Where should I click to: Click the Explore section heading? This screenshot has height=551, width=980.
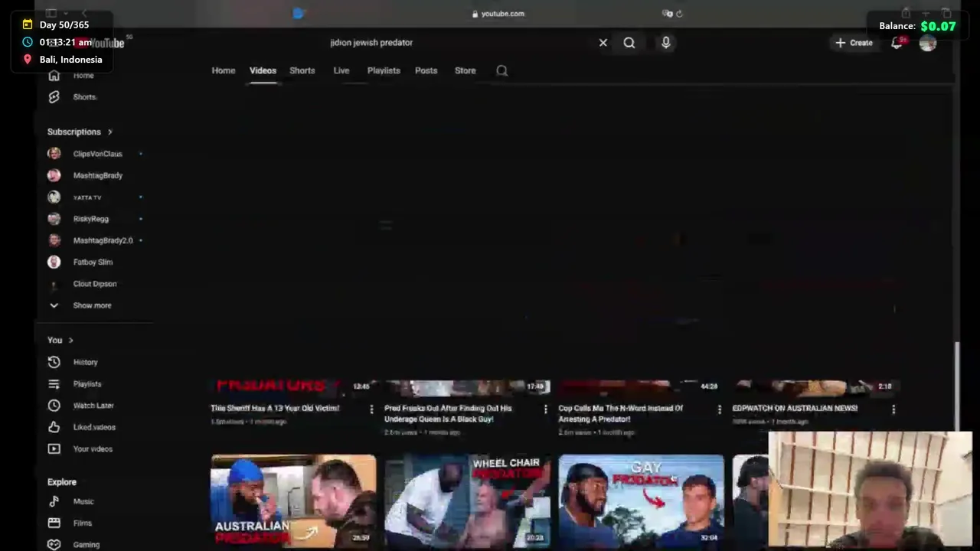[62, 482]
